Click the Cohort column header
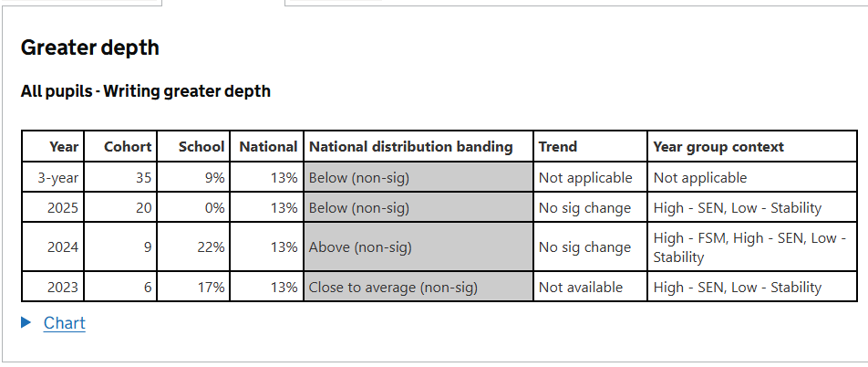The width and height of the screenshot is (868, 367). pos(128,146)
